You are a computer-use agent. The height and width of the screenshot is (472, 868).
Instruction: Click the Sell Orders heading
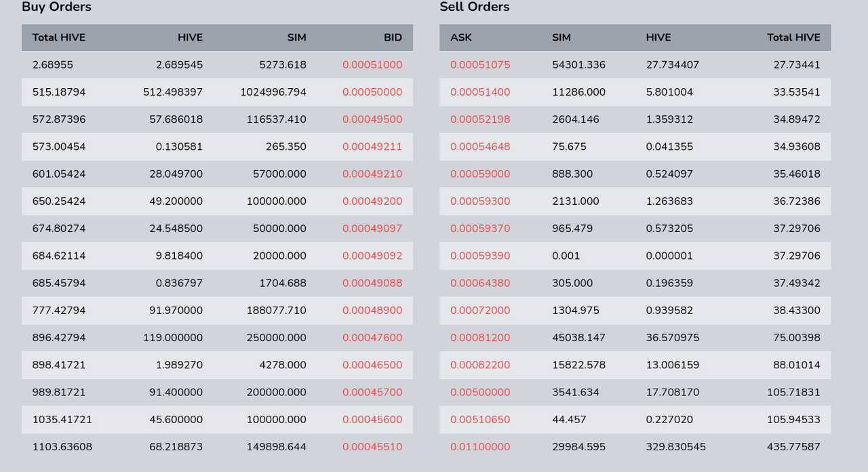pyautogui.click(x=475, y=7)
